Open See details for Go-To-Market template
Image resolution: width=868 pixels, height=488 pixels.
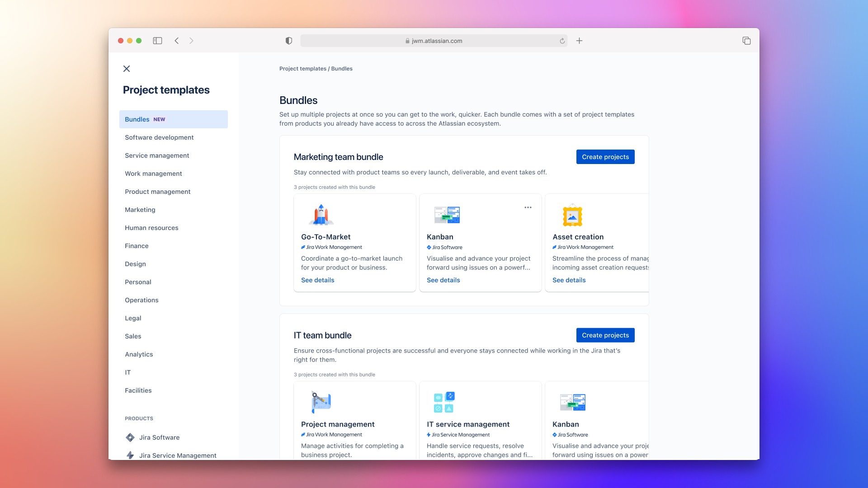coord(318,280)
